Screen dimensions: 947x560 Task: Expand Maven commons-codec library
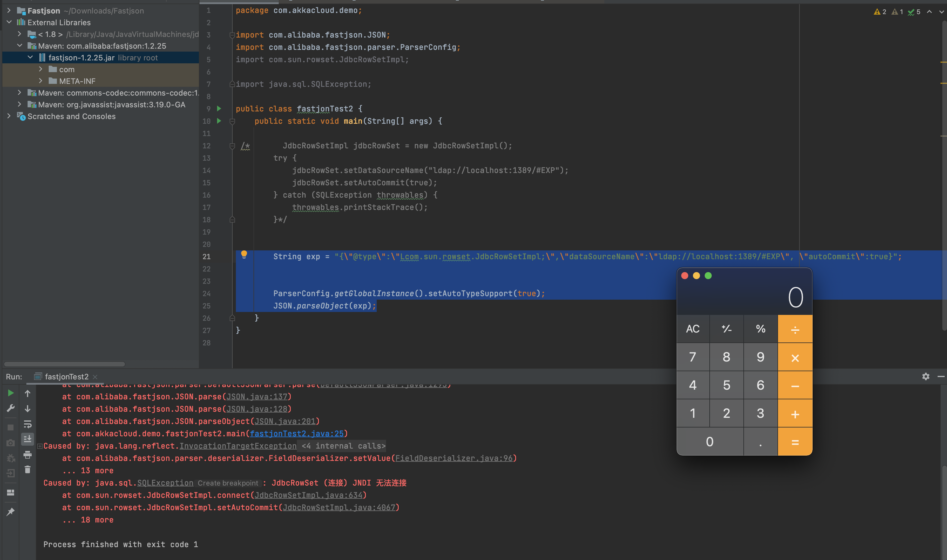[x=20, y=92]
